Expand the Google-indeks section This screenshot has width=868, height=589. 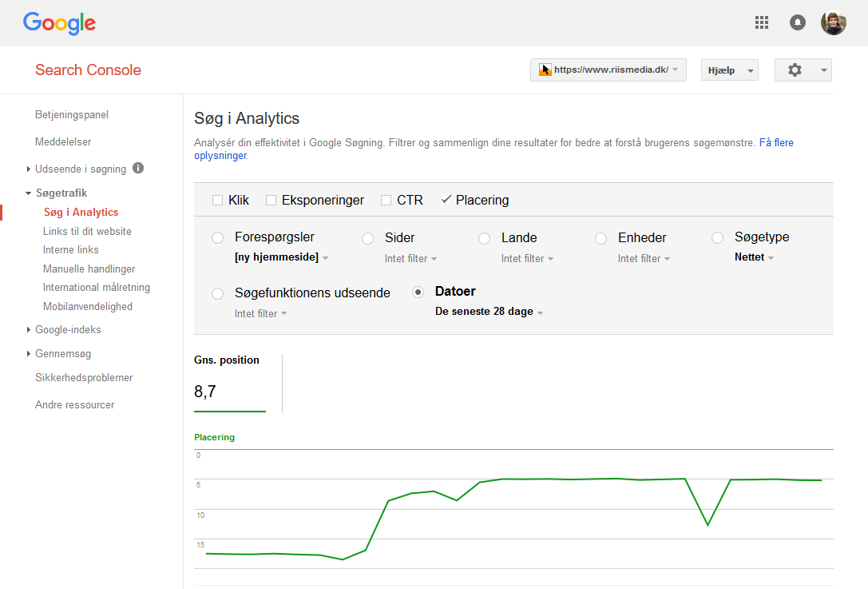point(28,330)
